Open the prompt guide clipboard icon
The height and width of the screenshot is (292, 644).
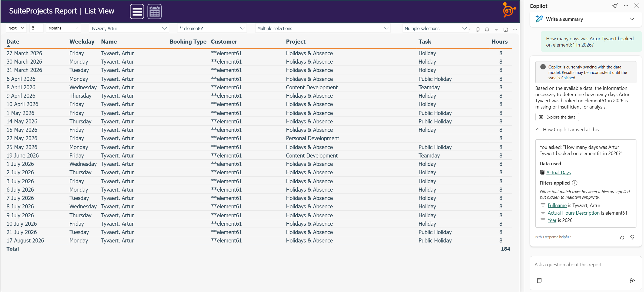tap(539, 280)
